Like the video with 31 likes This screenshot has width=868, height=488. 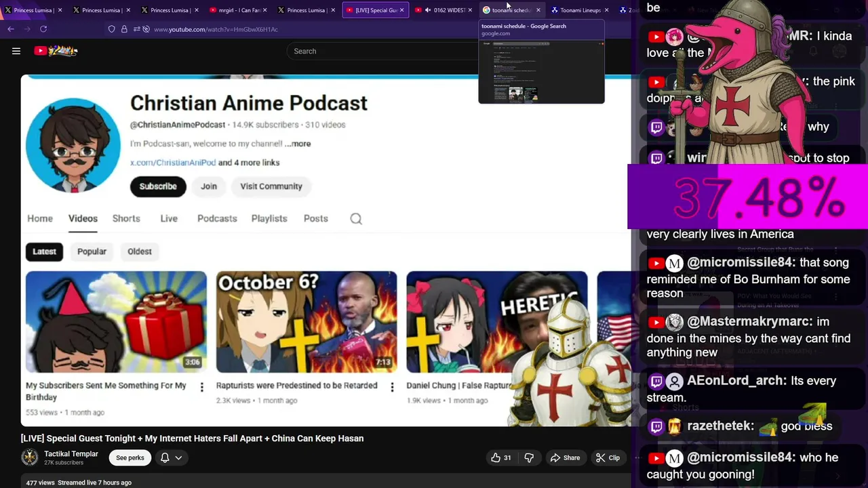tap(501, 457)
